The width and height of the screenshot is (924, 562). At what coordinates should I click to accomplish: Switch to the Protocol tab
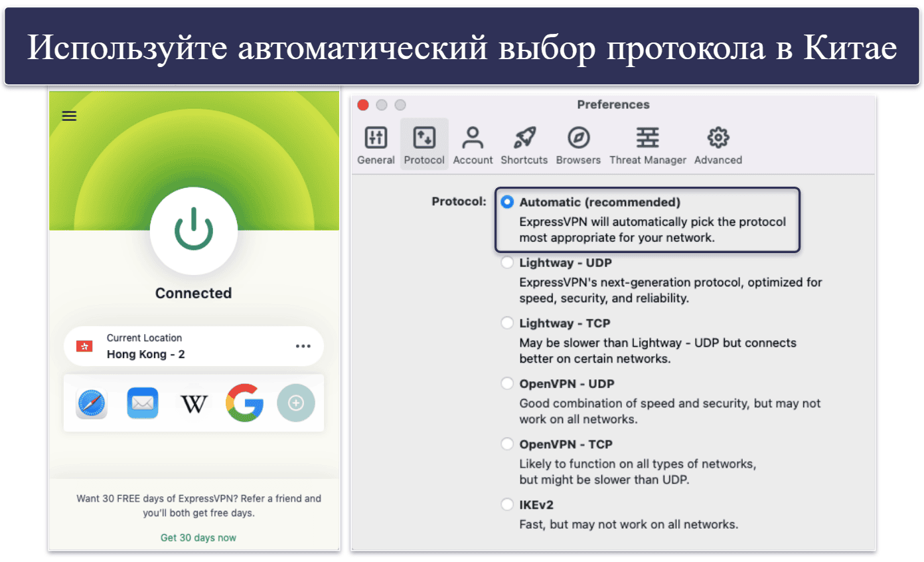pyautogui.click(x=424, y=145)
